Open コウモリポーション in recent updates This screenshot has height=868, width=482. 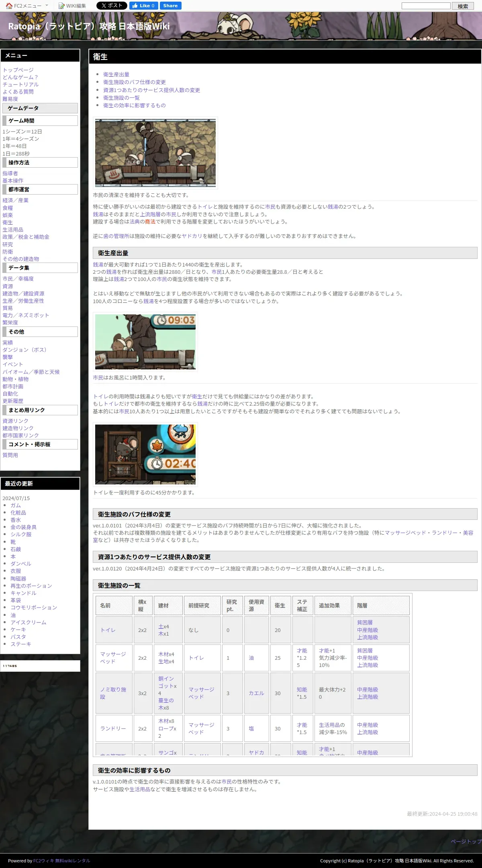(x=34, y=607)
